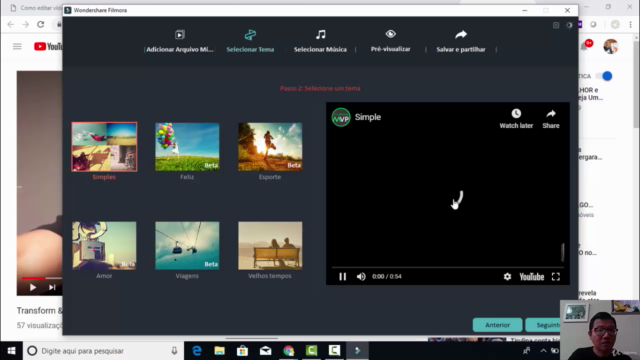This screenshot has width=640, height=360.
Task: Open the YouTube hamburger menu in browser
Action: tap(17, 47)
